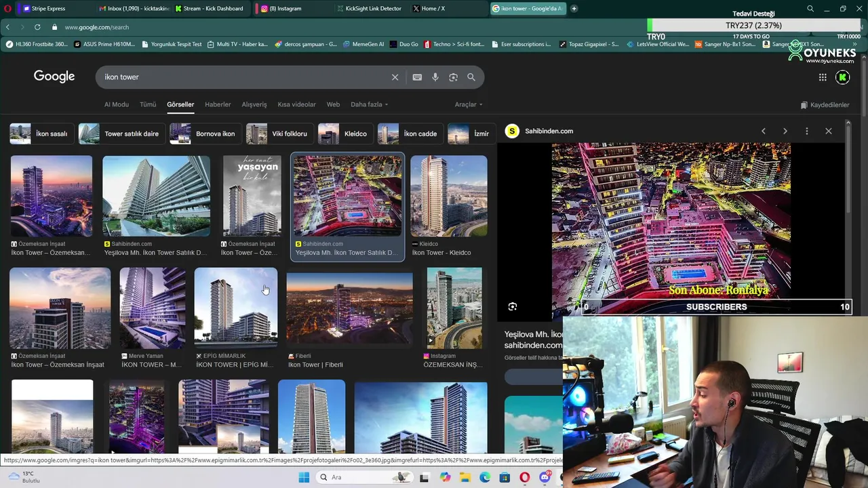Select the 'İkon sasalı' suggestion chip
This screenshot has height=488, width=868.
(41, 134)
